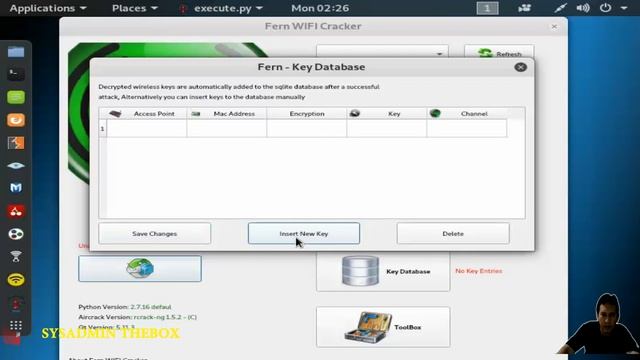Select the Encryption column header

307,113
